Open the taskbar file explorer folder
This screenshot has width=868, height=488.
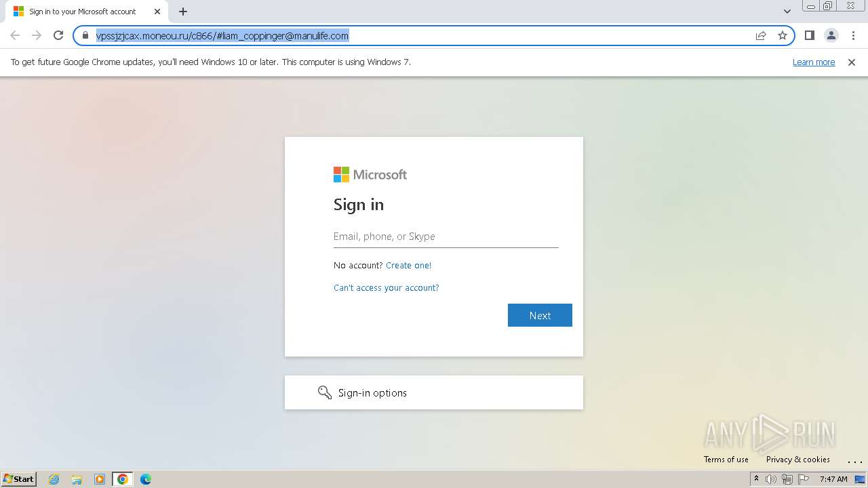[x=77, y=479]
